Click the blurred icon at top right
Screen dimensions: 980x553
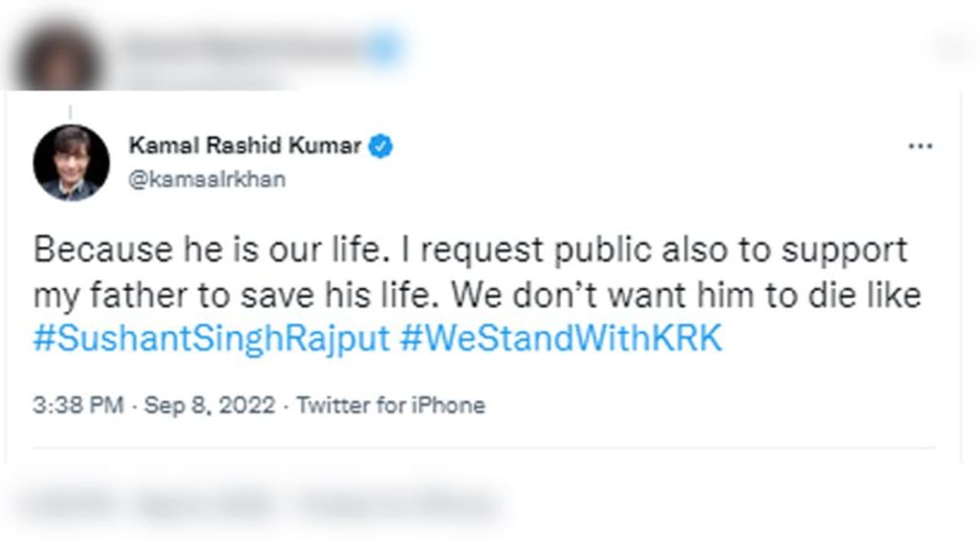coord(952,47)
